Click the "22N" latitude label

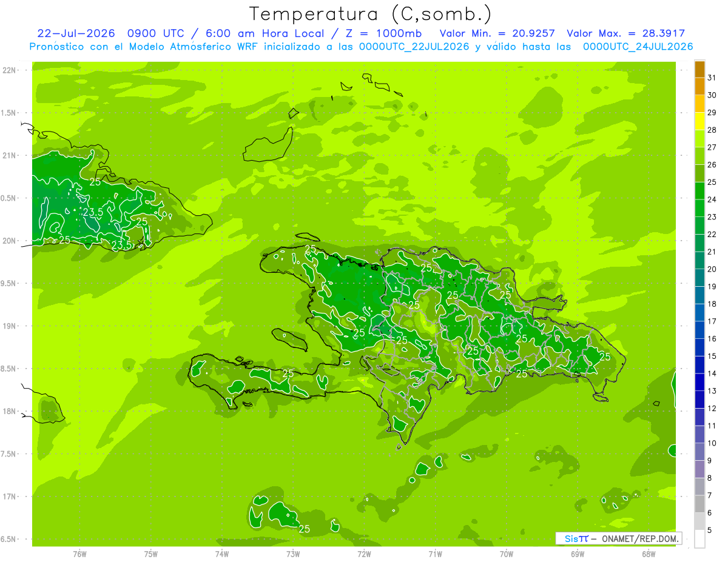[x=10, y=70]
